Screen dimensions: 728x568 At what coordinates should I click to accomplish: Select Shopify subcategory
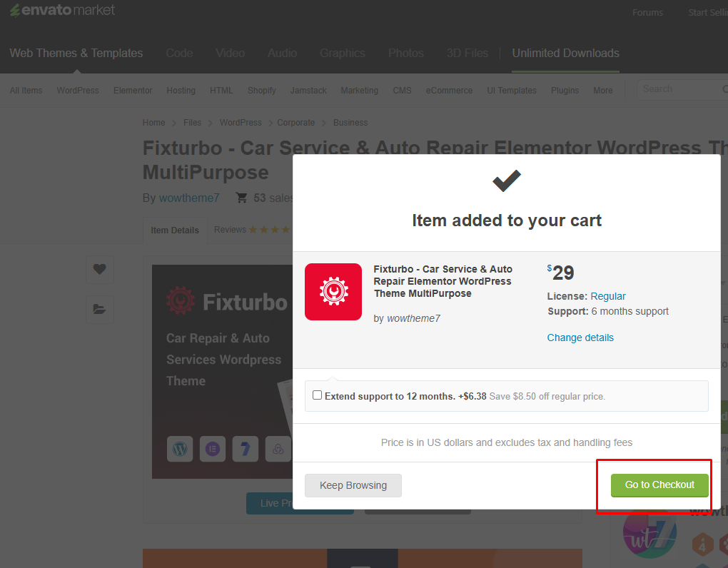click(x=261, y=91)
